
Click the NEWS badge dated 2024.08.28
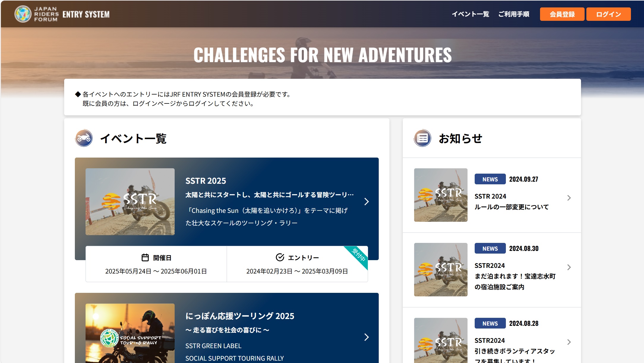coord(490,323)
